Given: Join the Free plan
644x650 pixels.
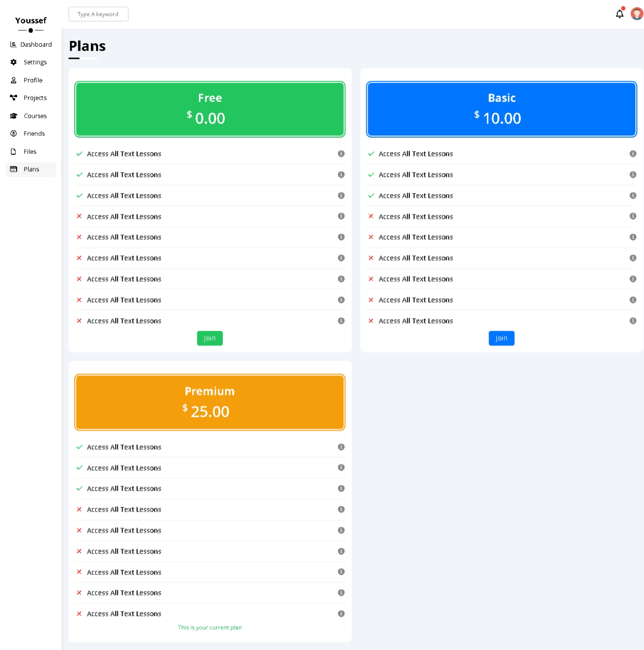Looking at the screenshot, I should pyautogui.click(x=209, y=338).
